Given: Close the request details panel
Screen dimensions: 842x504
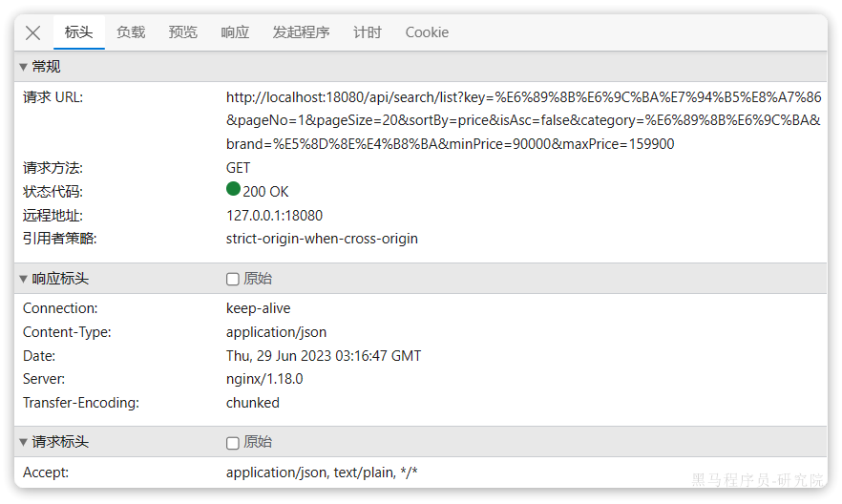Looking at the screenshot, I should tap(32, 32).
